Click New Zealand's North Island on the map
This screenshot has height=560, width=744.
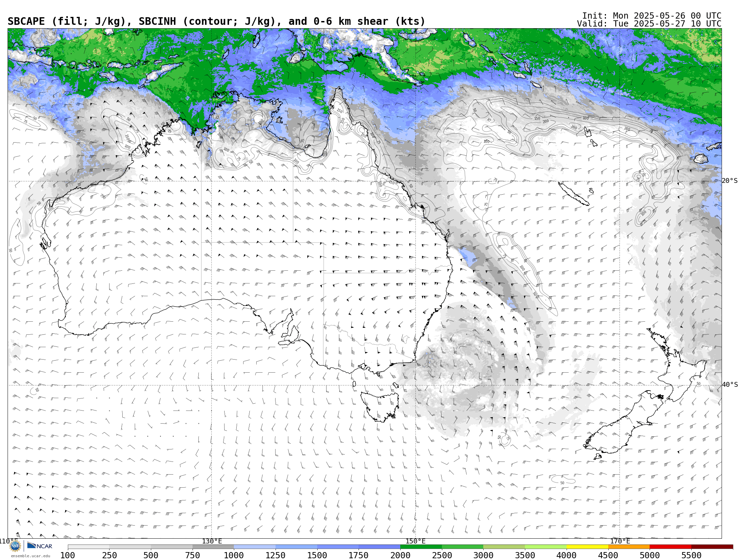point(677,365)
